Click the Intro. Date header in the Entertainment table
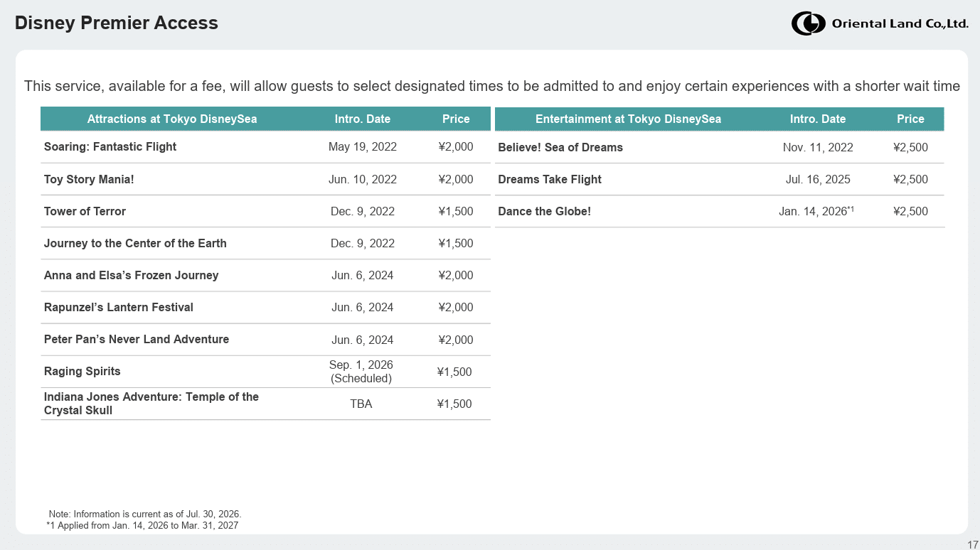This screenshot has width=980, height=550. coord(818,119)
